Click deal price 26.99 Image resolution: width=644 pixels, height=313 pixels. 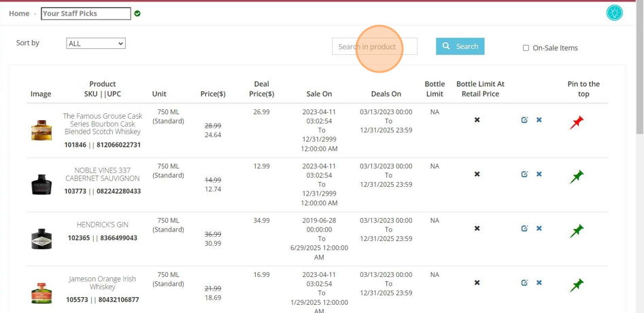262,112
